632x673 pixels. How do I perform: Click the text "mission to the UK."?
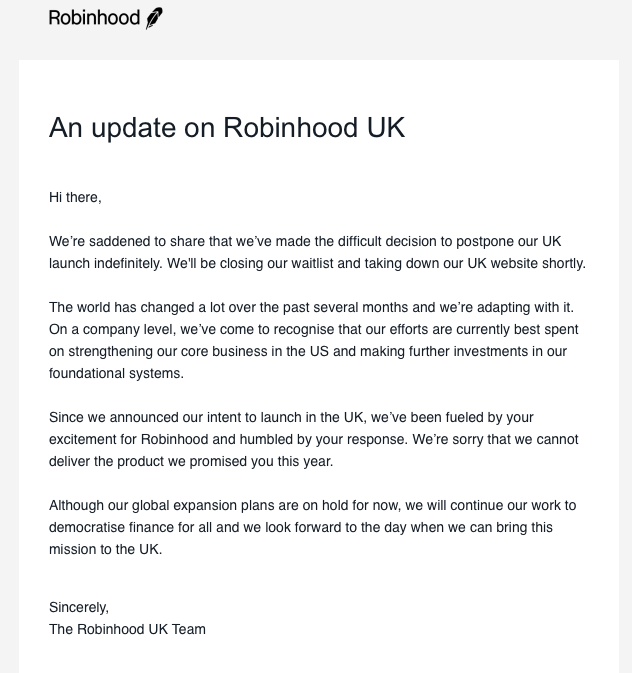pos(105,549)
